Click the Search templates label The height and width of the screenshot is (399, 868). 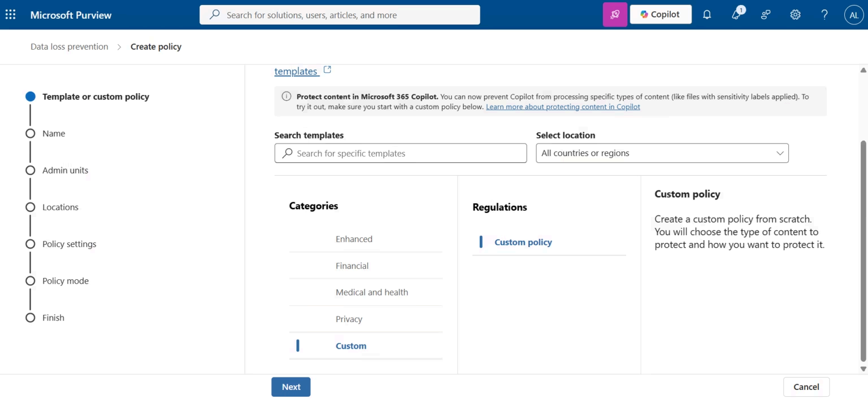coord(309,136)
